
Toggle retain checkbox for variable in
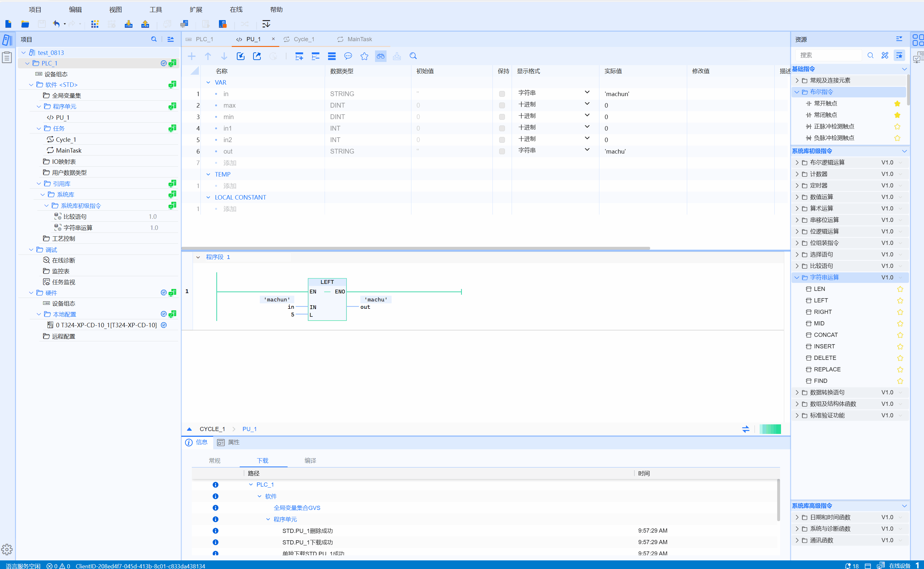tap(502, 94)
